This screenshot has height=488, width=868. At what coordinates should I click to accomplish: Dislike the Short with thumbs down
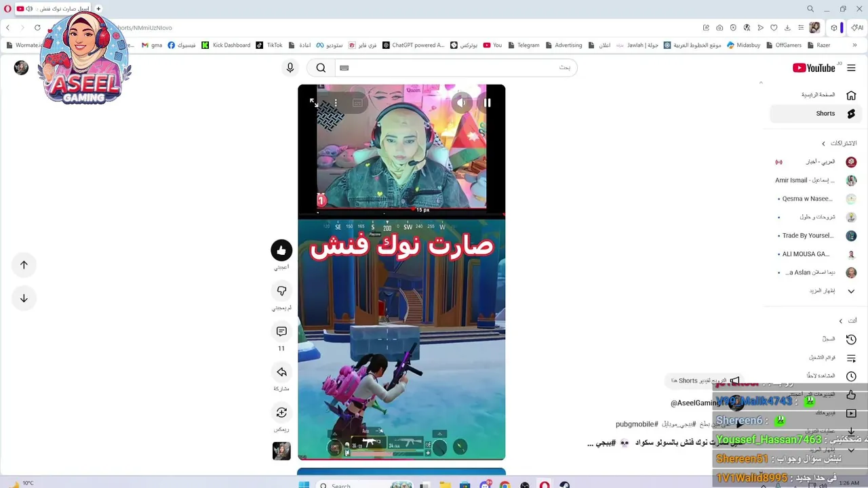tap(281, 291)
